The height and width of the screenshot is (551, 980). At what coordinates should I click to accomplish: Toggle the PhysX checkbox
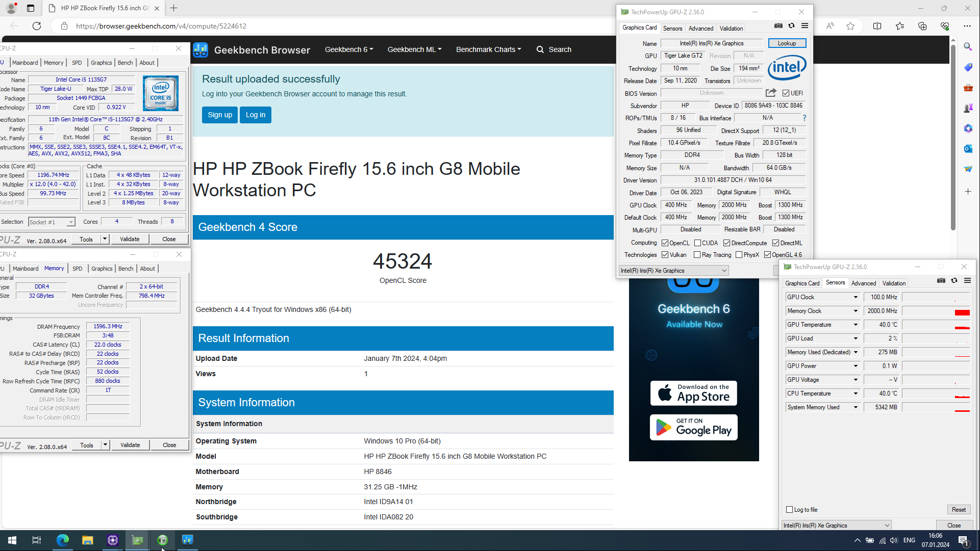[x=739, y=255]
